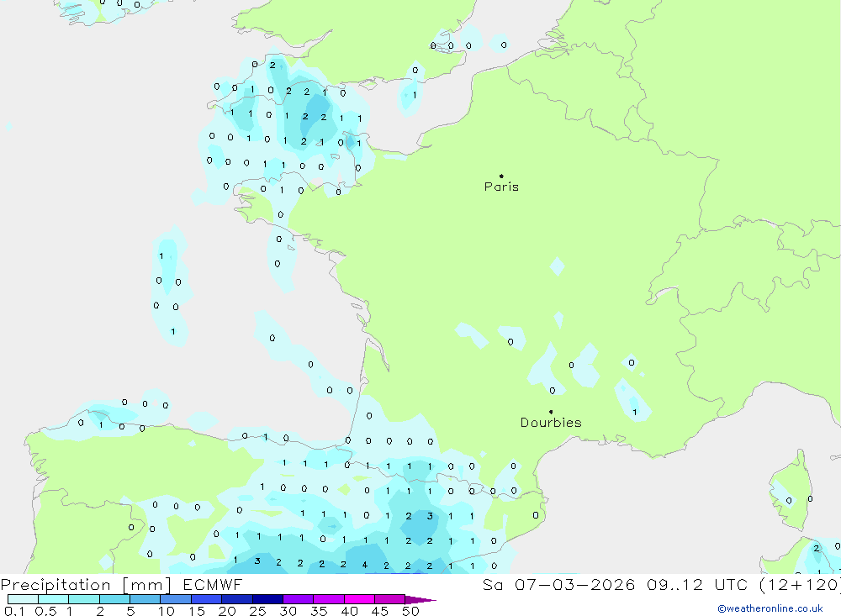Screen dimensions: 841x616
Task: Pick the 20–25 mm dark blue swatch
Action: point(236,599)
